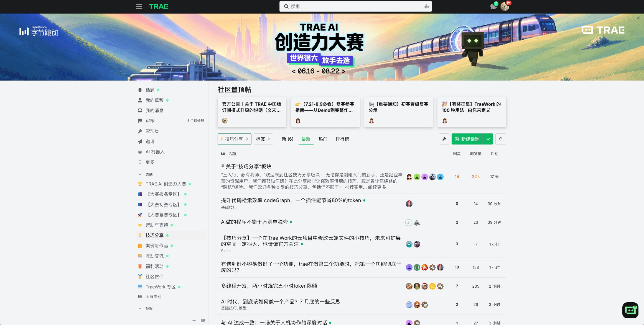Open 邀请 sidebar item
The image size is (644, 325).
171,141
